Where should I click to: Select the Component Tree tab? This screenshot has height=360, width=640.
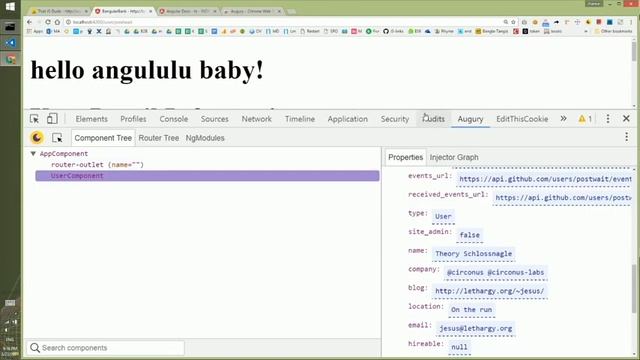[x=103, y=138]
